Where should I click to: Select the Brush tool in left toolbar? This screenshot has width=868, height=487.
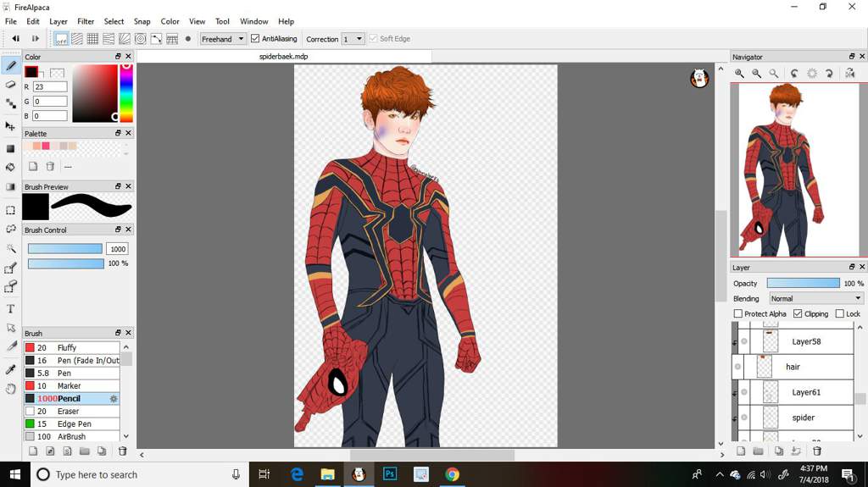tap(10, 66)
